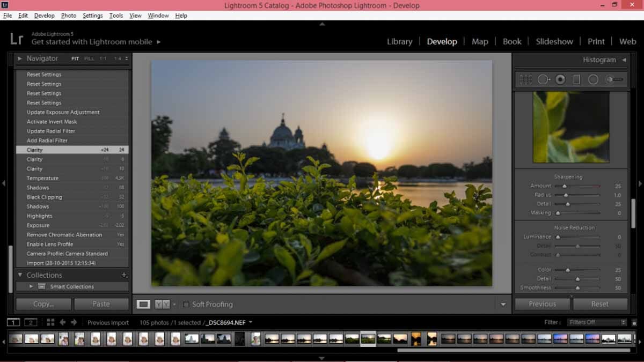644x362 pixels.
Task: Click the Previous button
Action: [542, 304]
